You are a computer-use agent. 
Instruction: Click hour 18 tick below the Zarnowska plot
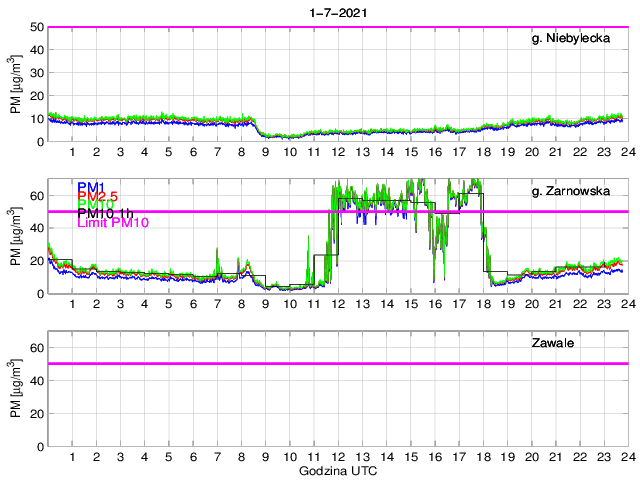tap(482, 304)
